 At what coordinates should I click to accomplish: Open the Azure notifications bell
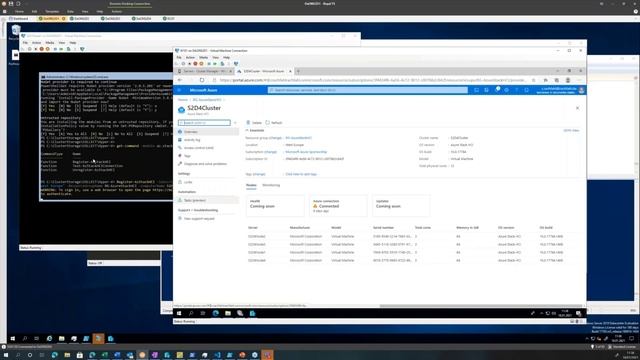(497, 90)
